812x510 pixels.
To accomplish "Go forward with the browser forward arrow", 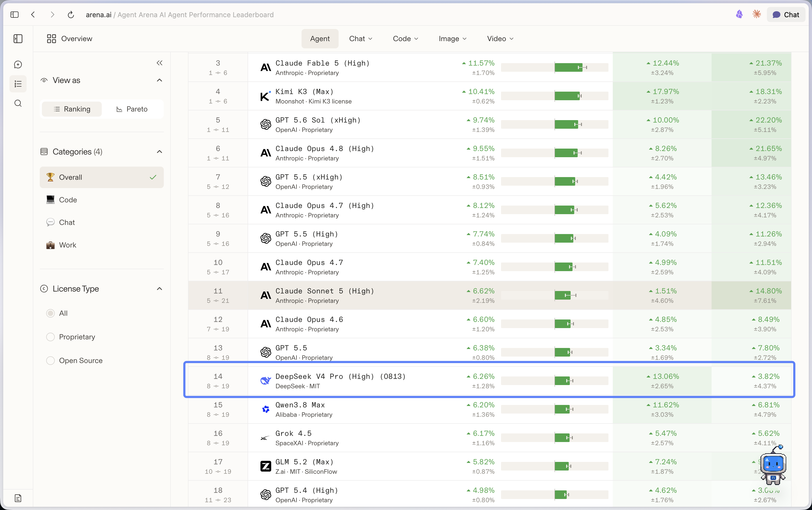I will coord(52,15).
